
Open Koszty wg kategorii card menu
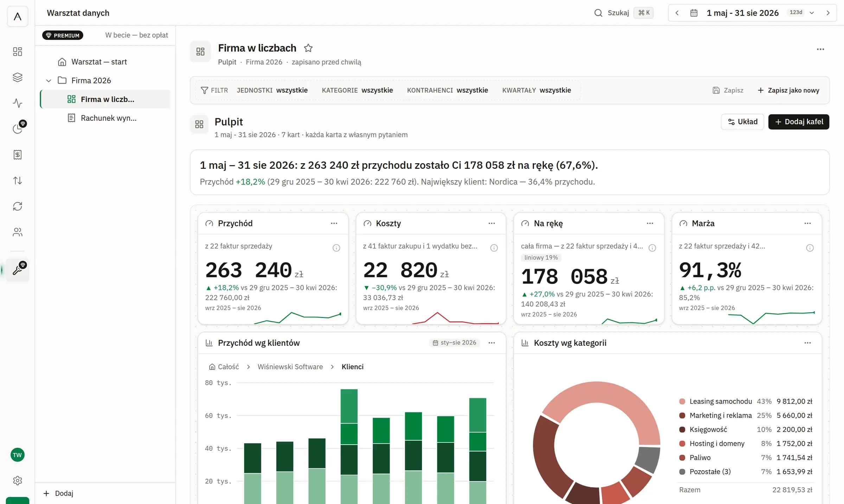[x=807, y=343]
